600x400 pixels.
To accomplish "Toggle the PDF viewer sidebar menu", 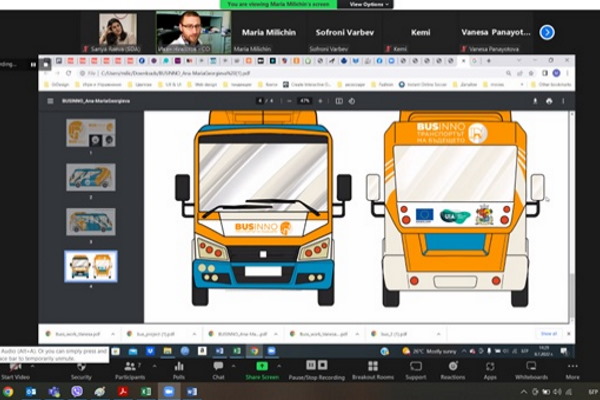I will (51, 100).
